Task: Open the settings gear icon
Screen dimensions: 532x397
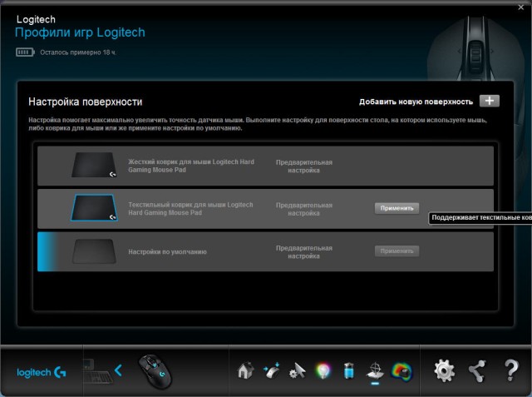Action: click(445, 370)
